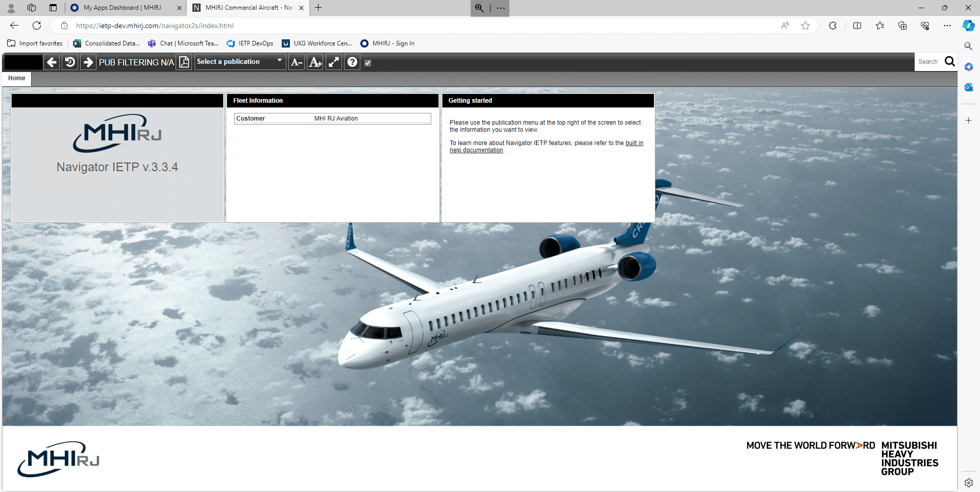The image size is (980, 492).
Task: Click the session history restore icon
Action: (x=69, y=62)
